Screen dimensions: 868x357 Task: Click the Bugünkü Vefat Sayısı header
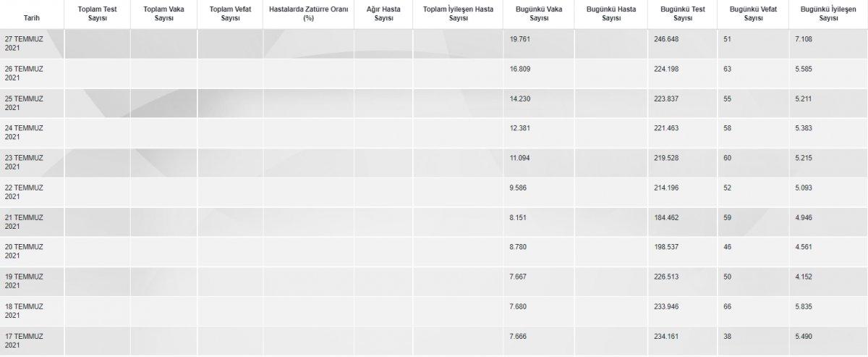[752, 14]
